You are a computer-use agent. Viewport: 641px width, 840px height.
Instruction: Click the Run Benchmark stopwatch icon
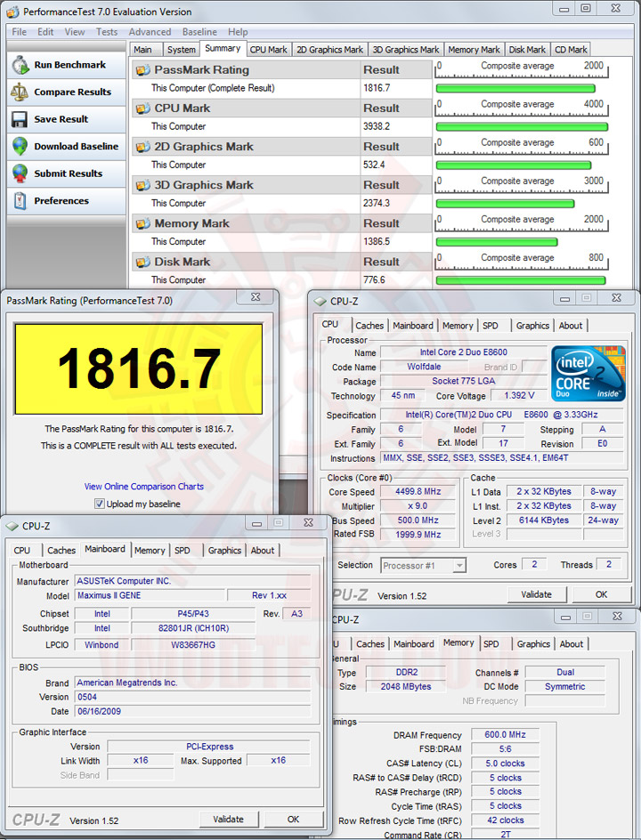20,65
